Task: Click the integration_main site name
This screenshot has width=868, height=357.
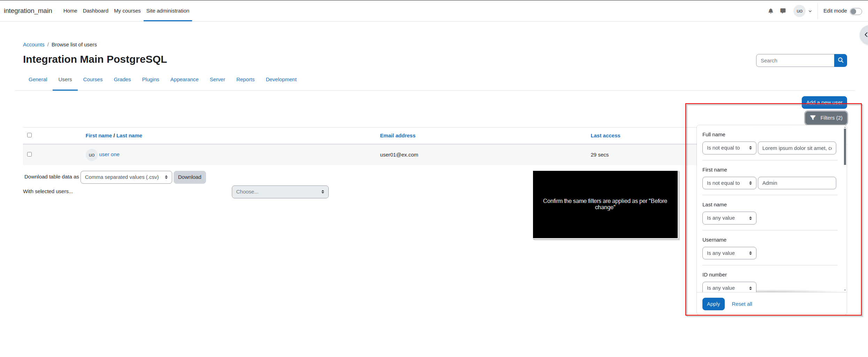Action: coord(28,11)
